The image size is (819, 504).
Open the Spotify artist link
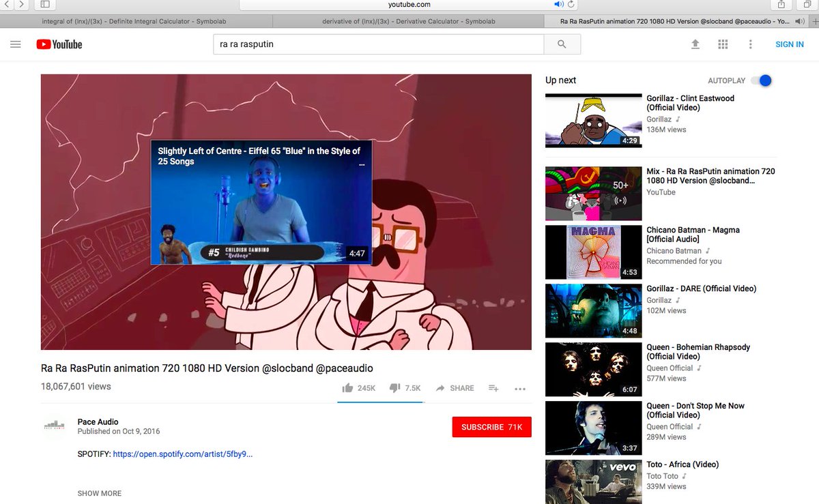pyautogui.click(x=183, y=454)
